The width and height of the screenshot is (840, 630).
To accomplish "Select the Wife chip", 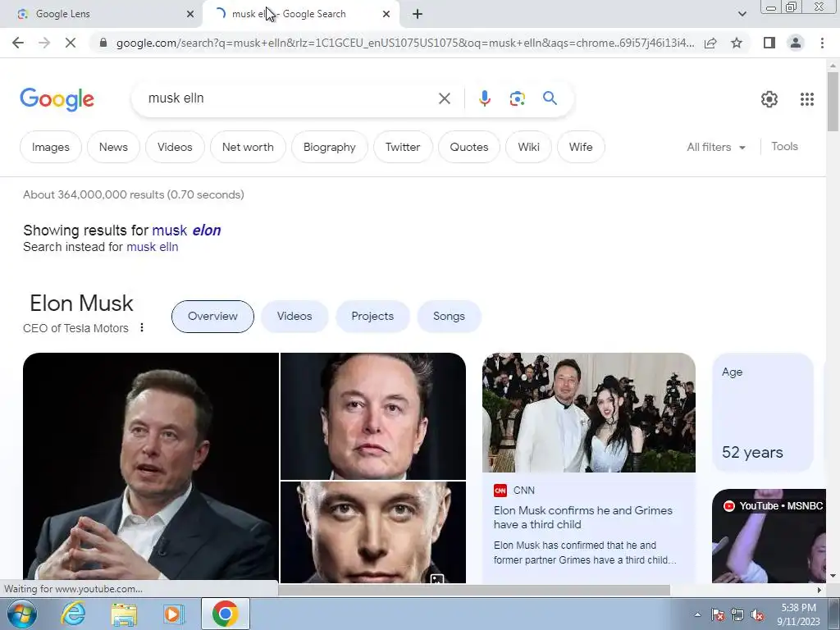I will [x=581, y=147].
